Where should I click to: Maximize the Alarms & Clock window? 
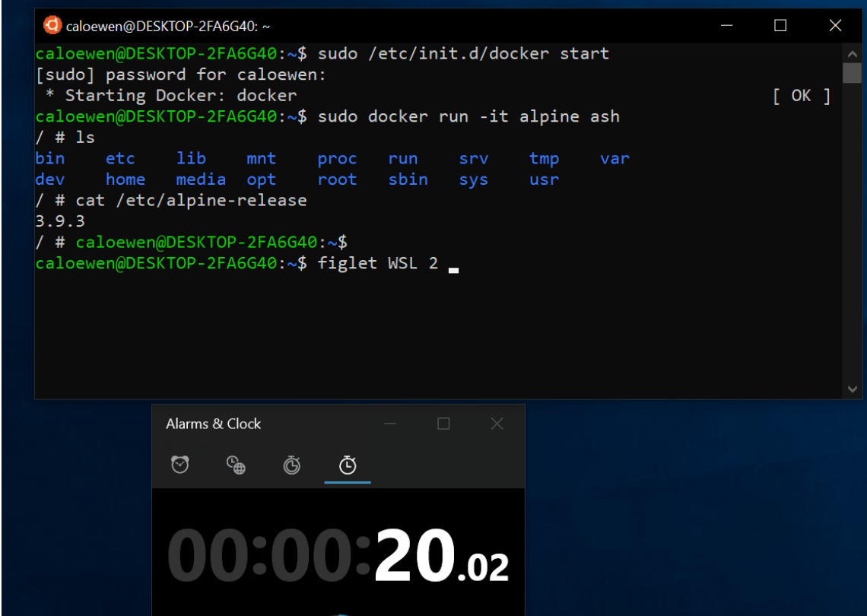(x=443, y=424)
